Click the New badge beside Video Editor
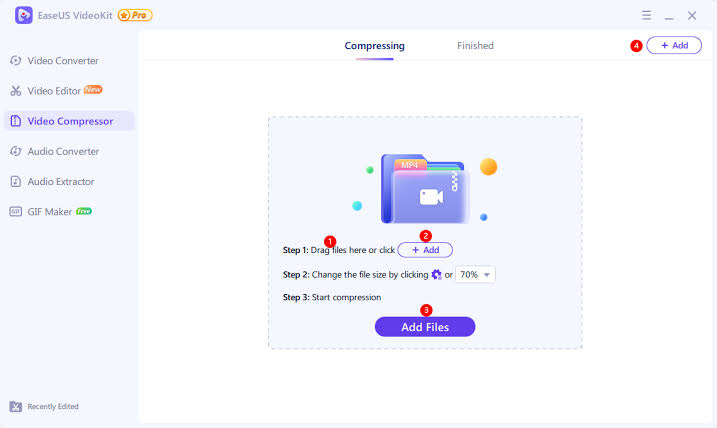 click(93, 89)
